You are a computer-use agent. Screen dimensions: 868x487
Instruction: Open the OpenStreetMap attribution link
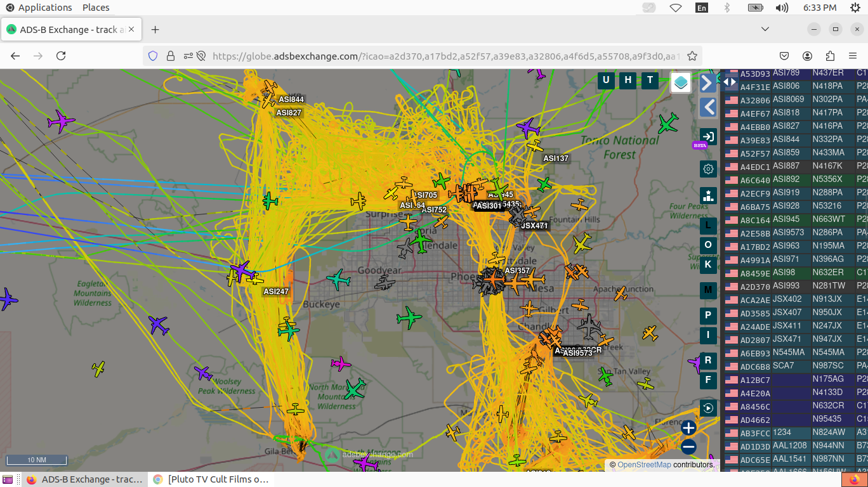coord(644,465)
